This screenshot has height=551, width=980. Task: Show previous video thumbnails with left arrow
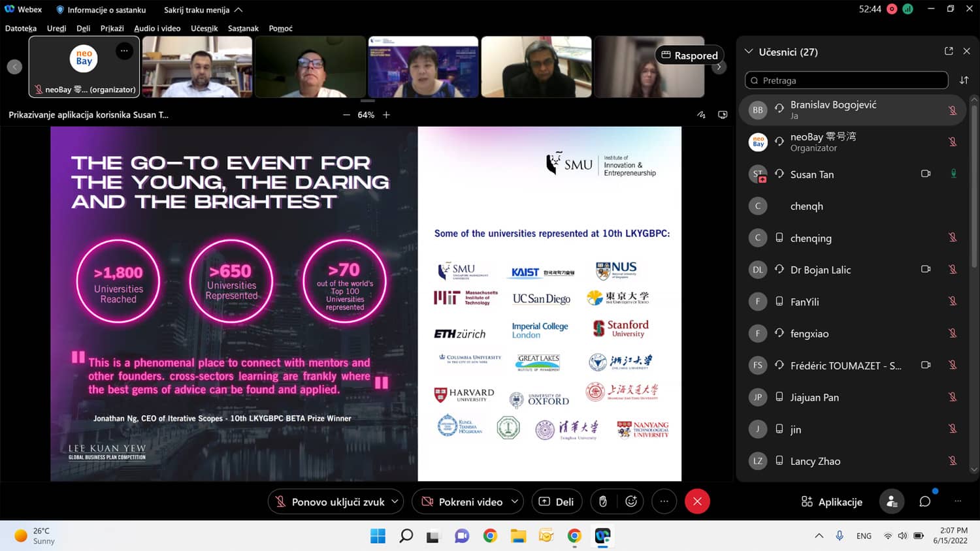14,67
